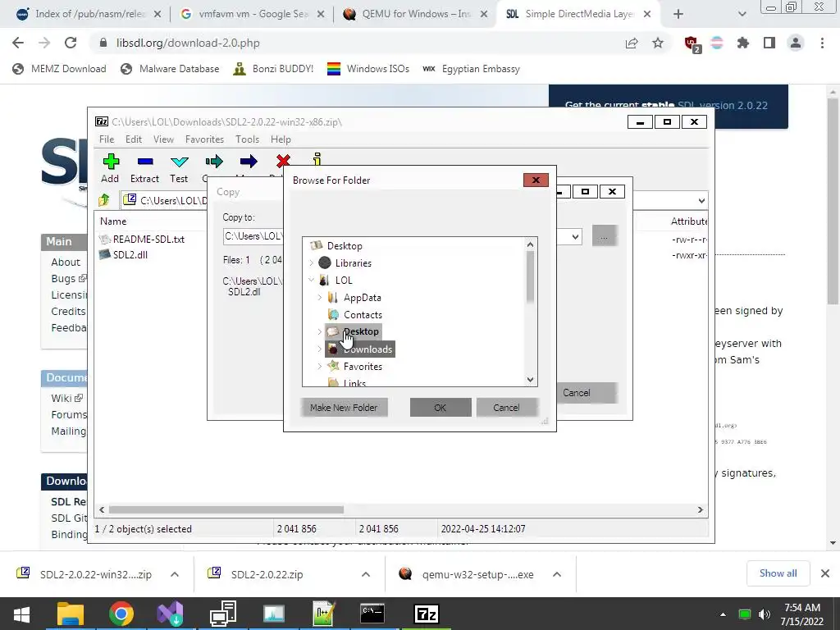This screenshot has height=630, width=840.
Task: Open the File menu in 7-Zip
Action: 107,139
